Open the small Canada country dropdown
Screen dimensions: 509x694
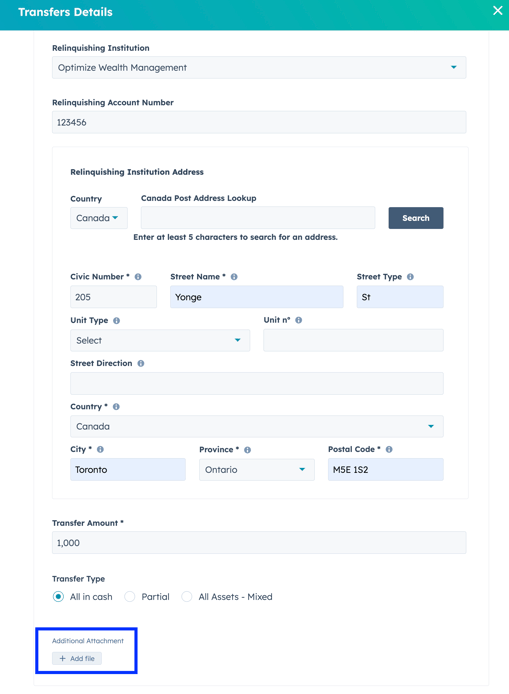pyautogui.click(x=99, y=218)
